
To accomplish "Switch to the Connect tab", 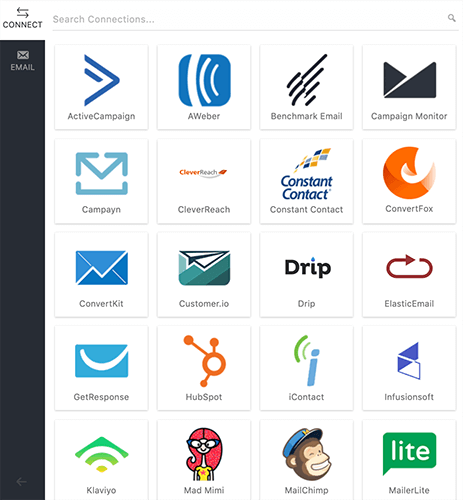I will 22,18.
